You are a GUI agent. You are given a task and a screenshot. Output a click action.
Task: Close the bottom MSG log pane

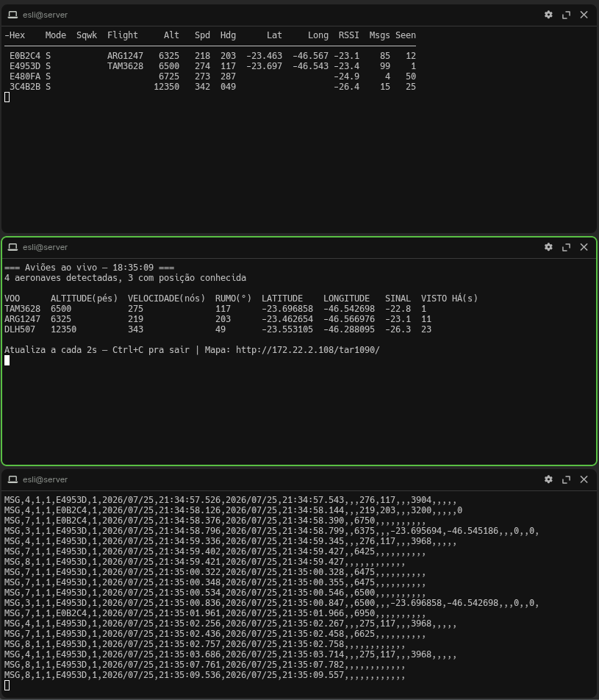[584, 479]
